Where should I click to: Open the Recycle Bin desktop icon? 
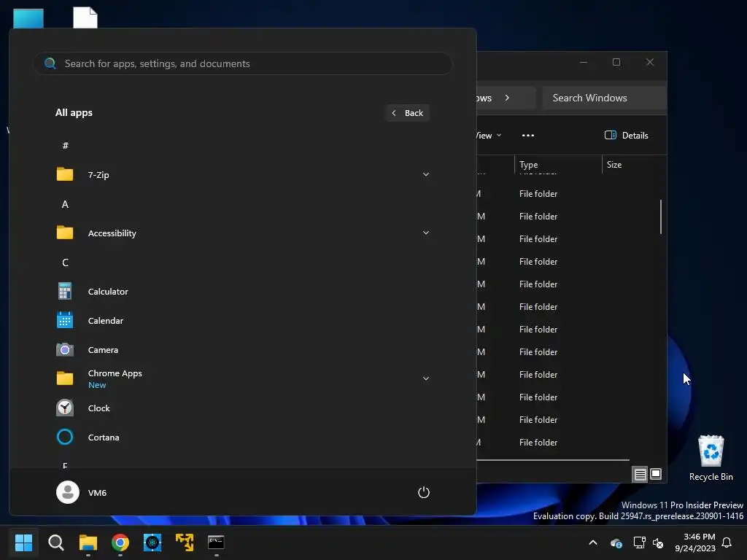coord(711,458)
